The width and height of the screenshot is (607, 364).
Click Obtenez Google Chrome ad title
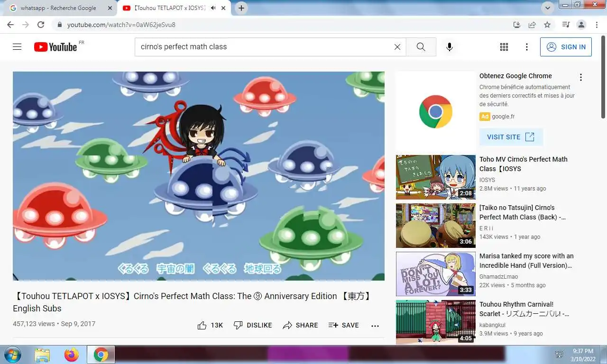click(x=515, y=76)
